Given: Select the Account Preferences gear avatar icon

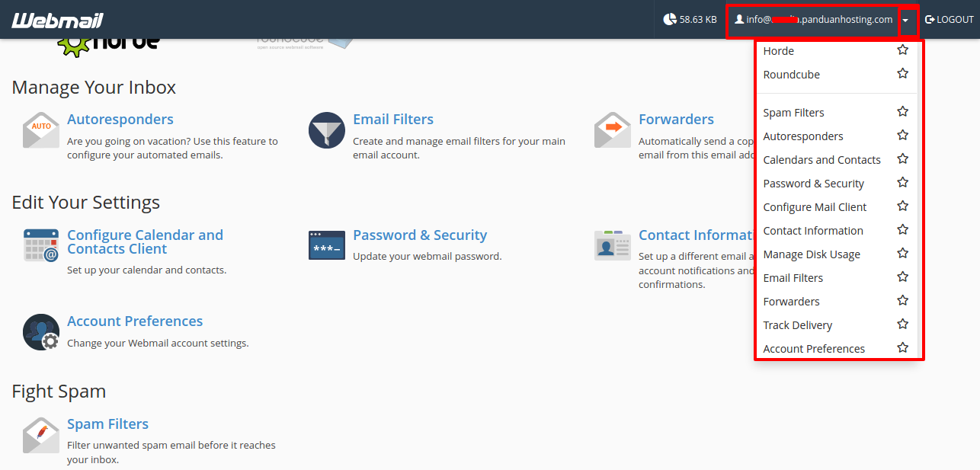Looking at the screenshot, I should [x=40, y=332].
